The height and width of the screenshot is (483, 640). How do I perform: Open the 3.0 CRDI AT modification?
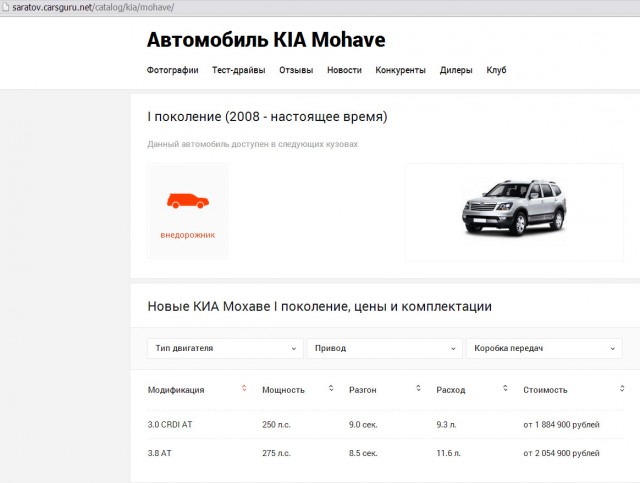click(170, 425)
